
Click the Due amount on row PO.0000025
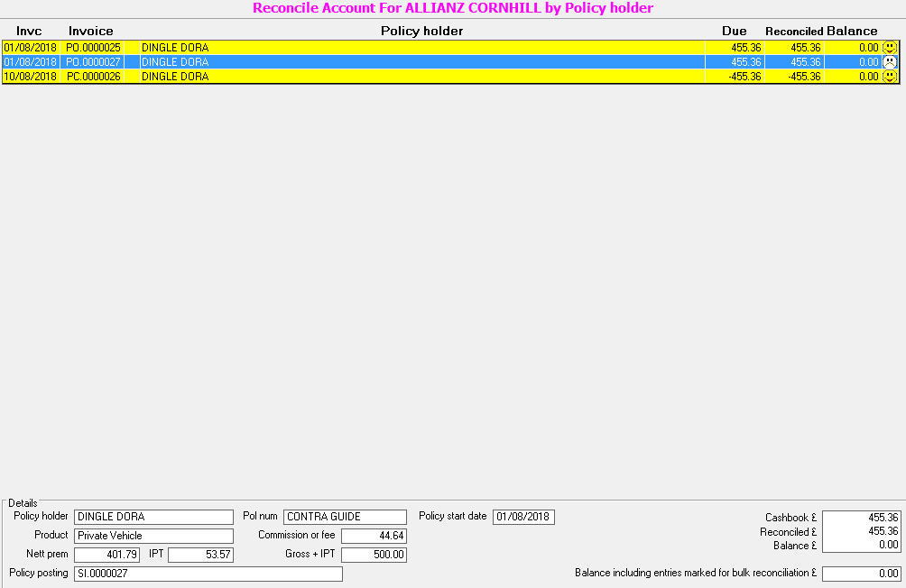746,48
